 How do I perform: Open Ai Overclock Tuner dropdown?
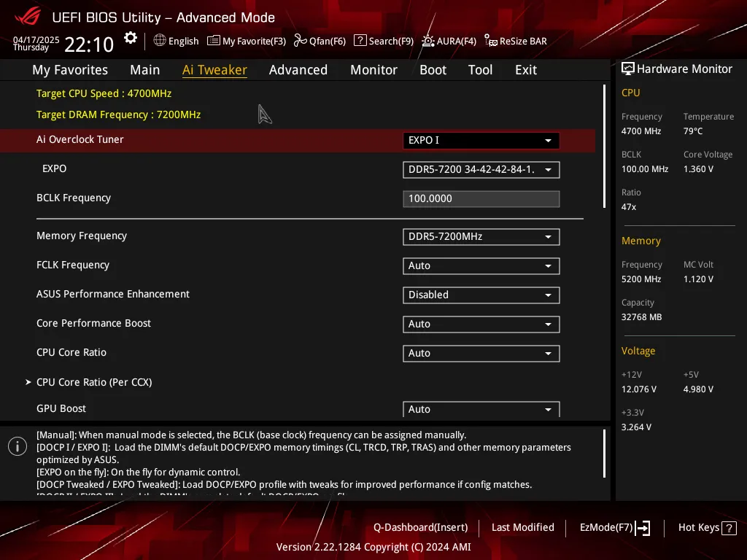[481, 141]
